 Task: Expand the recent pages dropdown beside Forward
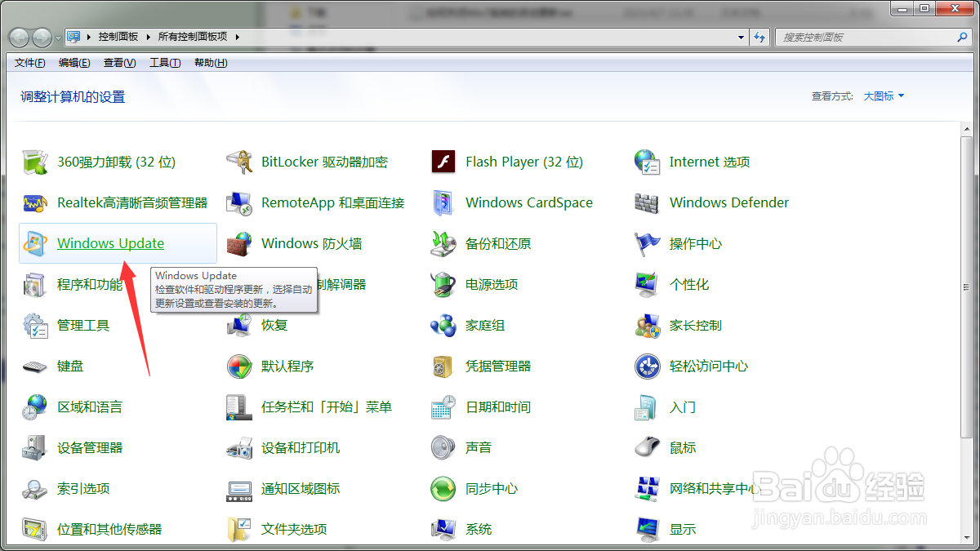[58, 38]
